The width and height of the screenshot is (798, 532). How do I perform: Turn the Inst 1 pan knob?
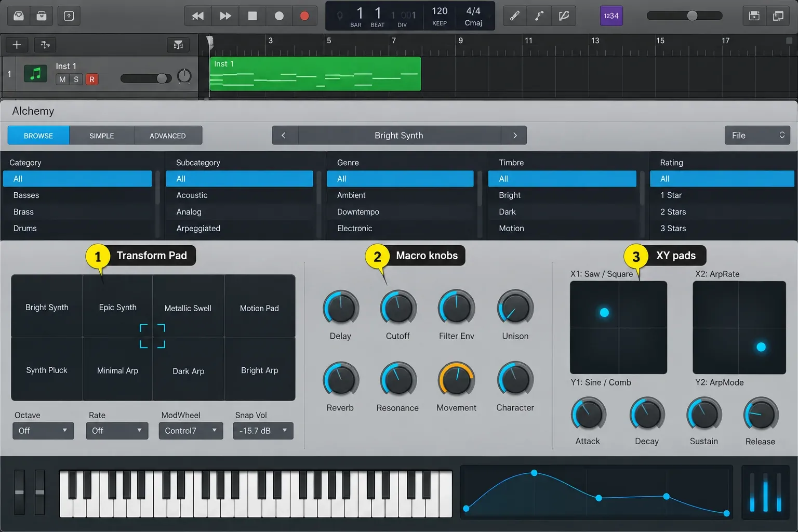click(x=184, y=76)
